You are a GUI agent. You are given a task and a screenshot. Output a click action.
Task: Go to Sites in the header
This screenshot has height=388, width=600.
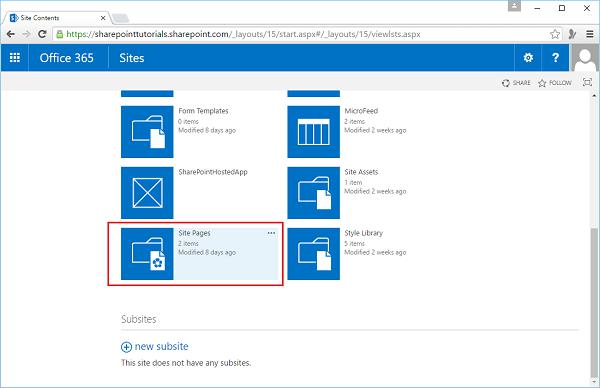(x=132, y=58)
